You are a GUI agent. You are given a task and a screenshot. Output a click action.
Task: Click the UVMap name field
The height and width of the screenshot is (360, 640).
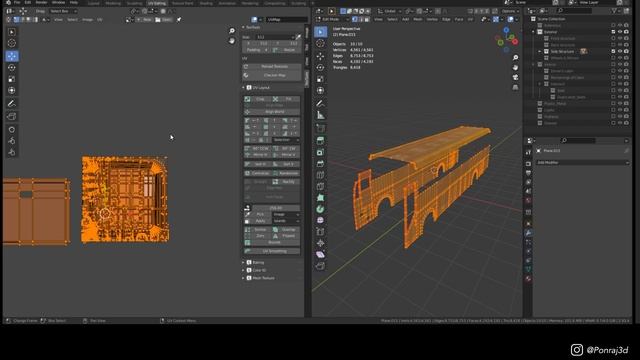click(x=287, y=20)
